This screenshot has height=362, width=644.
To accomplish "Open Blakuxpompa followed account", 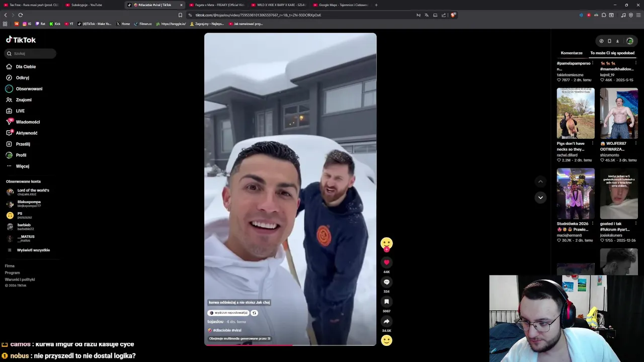I will click(x=24, y=204).
